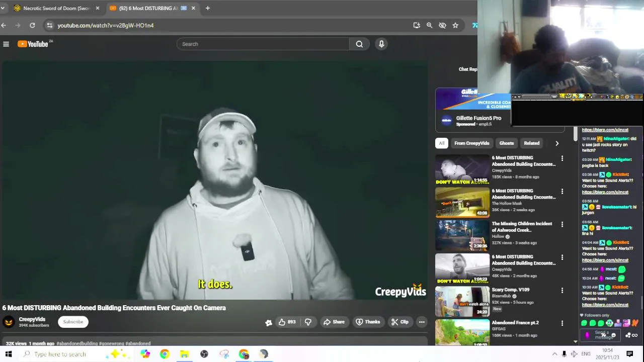Click the crossed-eye tracking protection icon
This screenshot has height=362, width=644.
[442, 25]
